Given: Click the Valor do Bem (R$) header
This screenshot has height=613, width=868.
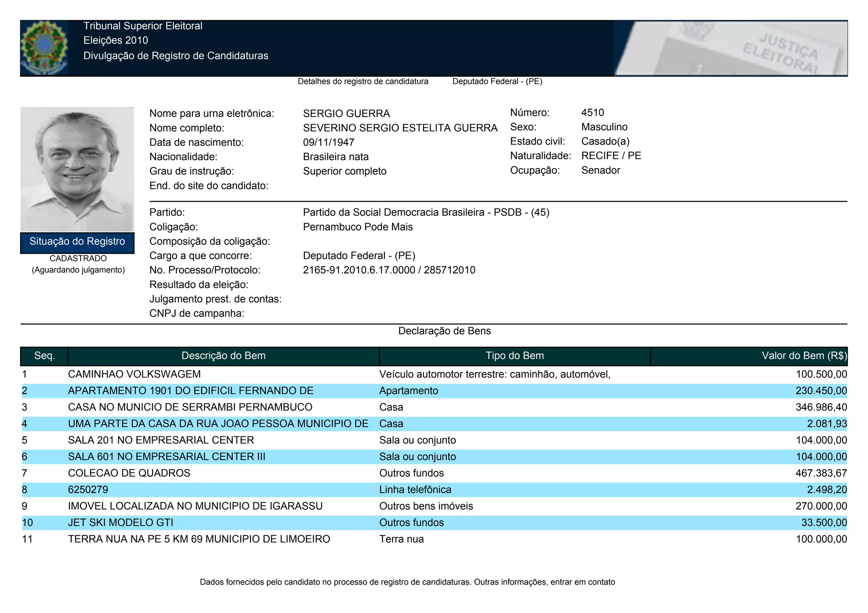Looking at the screenshot, I should point(804,356).
